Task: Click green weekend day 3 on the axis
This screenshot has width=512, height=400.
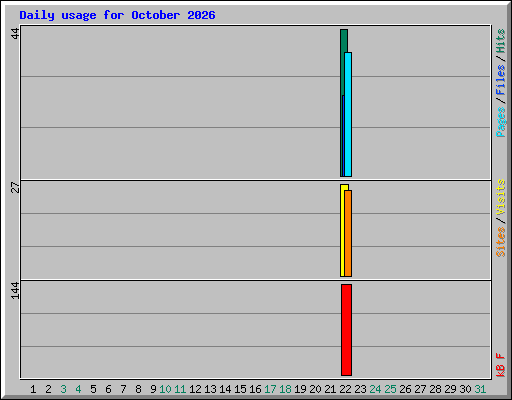Action: 63,389
